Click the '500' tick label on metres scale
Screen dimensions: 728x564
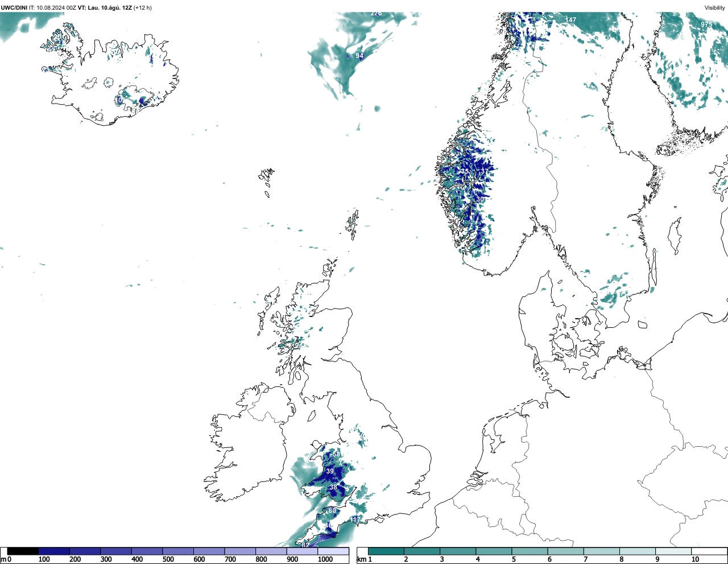point(168,560)
